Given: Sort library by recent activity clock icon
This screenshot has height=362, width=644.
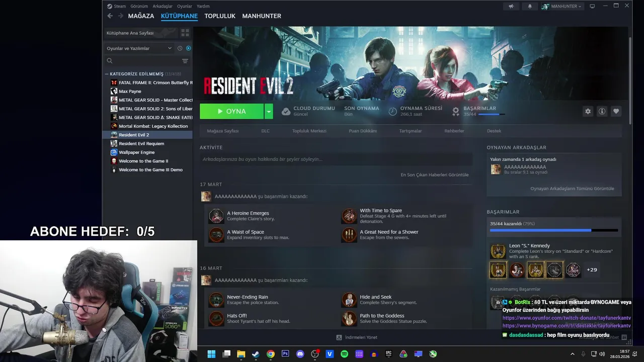Looking at the screenshot, I should 180,48.
